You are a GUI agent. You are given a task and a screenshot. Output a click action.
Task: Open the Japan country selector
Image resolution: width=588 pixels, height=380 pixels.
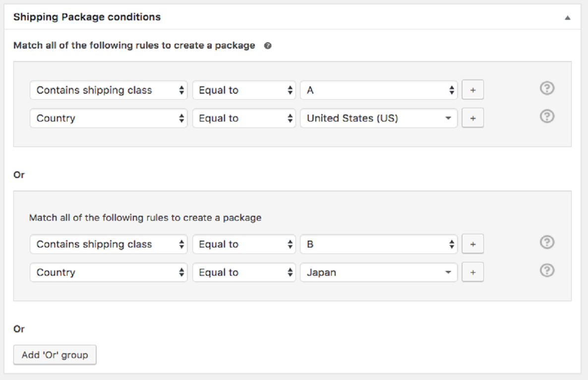[379, 272]
